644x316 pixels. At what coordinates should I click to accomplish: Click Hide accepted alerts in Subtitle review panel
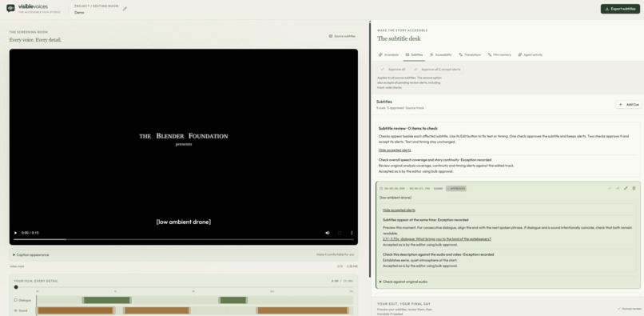coord(395,150)
